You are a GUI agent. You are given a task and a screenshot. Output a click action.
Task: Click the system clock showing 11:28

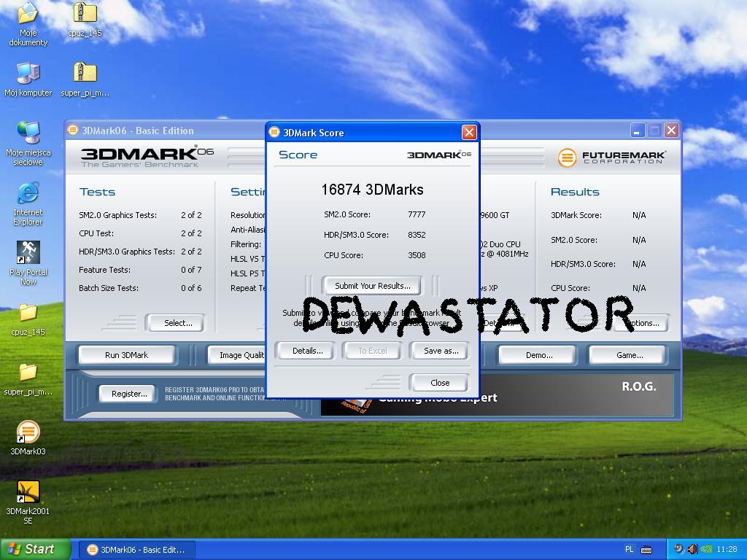point(727,550)
